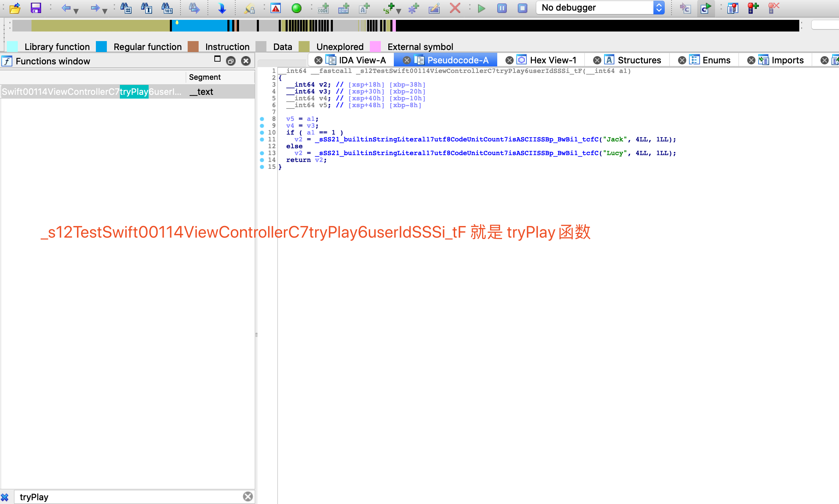
Task: Expand the forward navigation arrow history dropdown
Action: coord(105,11)
